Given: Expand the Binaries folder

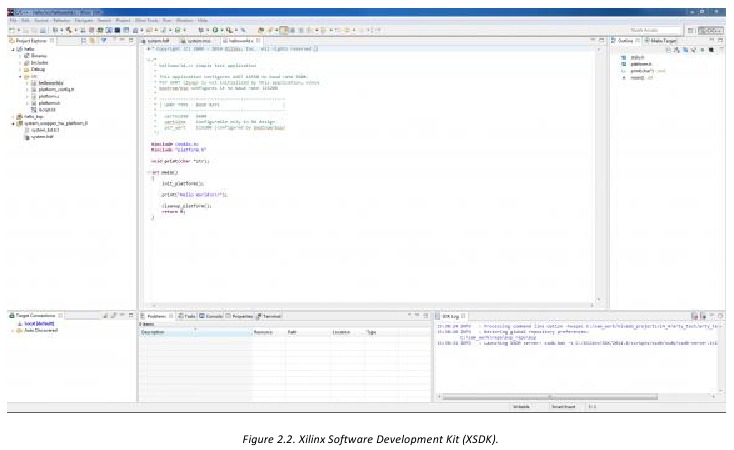Looking at the screenshot, I should (20, 56).
